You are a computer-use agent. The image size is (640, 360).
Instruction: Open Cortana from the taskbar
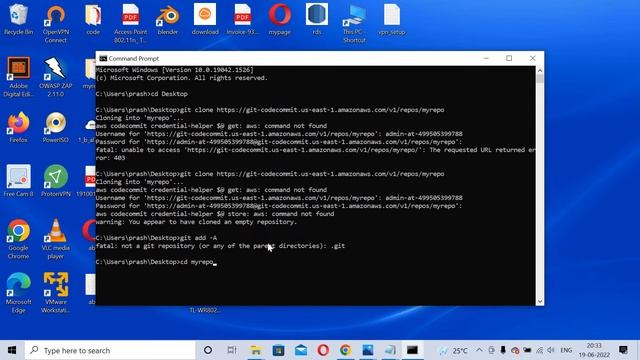[x=208, y=350]
